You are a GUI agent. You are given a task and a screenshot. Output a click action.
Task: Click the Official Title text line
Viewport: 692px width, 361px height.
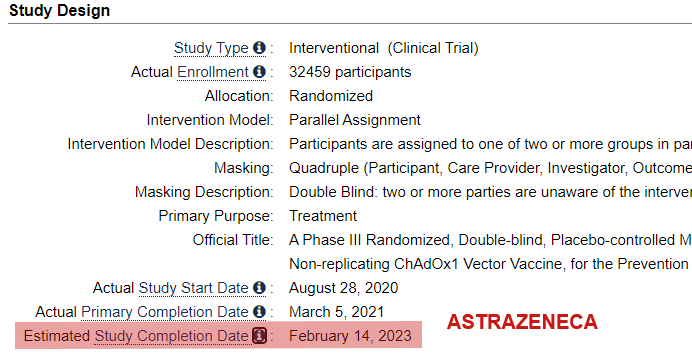(x=490, y=240)
